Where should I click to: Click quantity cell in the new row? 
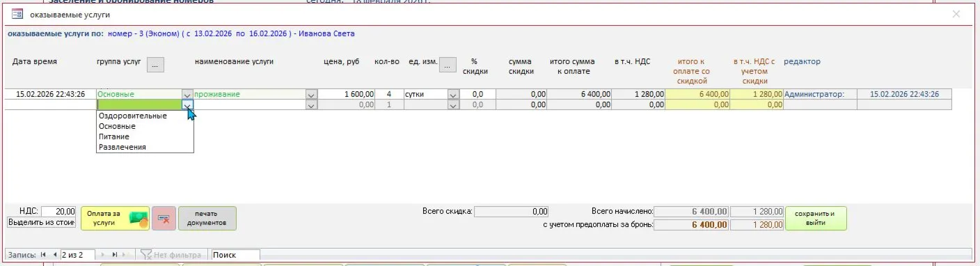point(388,104)
